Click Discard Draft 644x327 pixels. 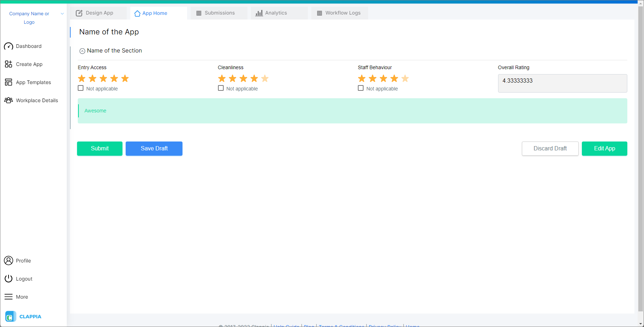pyautogui.click(x=550, y=148)
